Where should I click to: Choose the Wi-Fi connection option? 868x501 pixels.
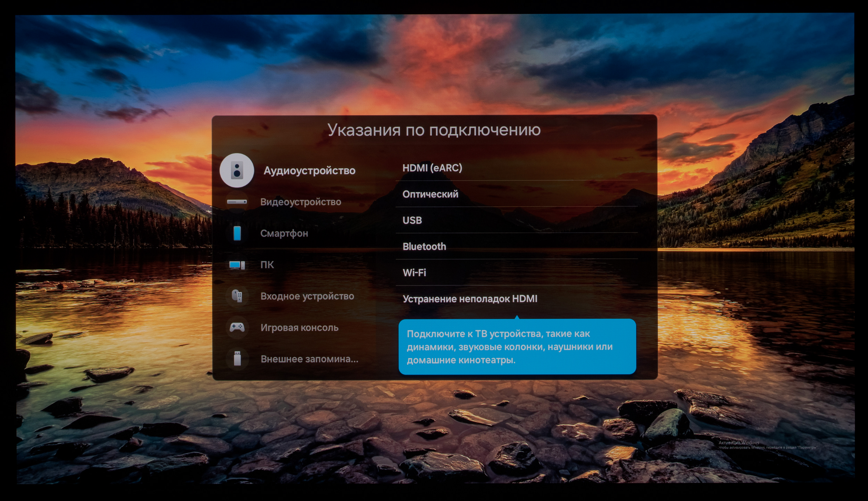tap(414, 273)
